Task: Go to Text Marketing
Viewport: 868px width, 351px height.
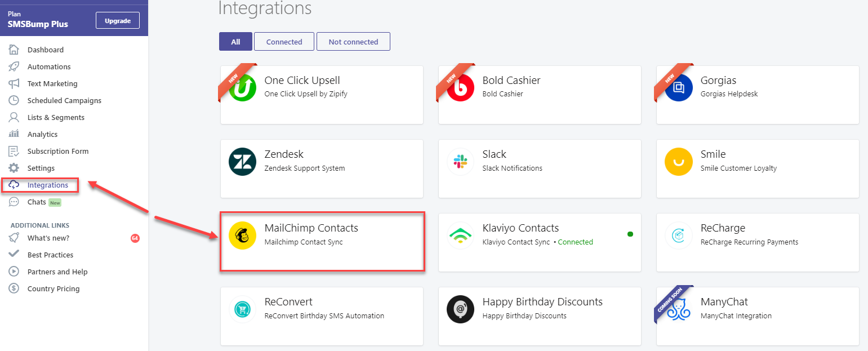Action: [52, 83]
